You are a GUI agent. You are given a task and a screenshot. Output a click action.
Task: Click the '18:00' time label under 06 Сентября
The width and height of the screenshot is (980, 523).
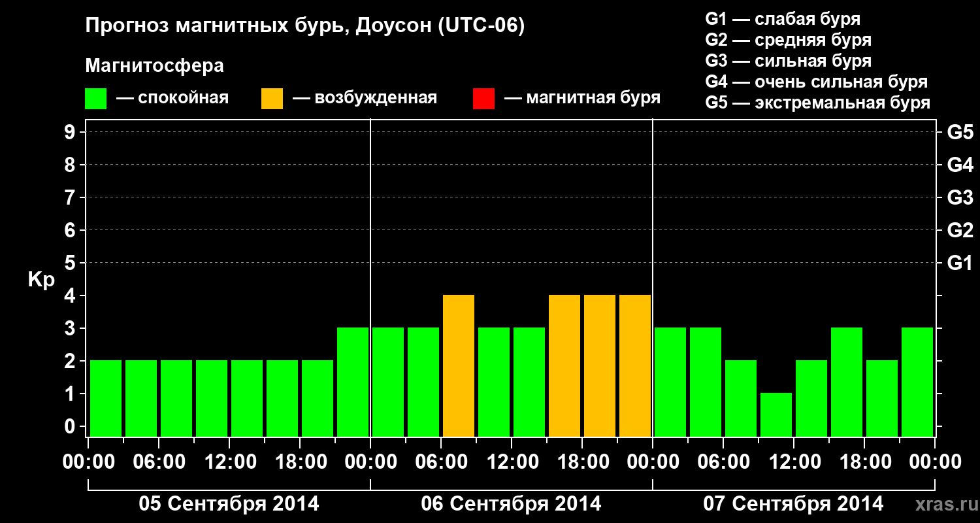(582, 462)
